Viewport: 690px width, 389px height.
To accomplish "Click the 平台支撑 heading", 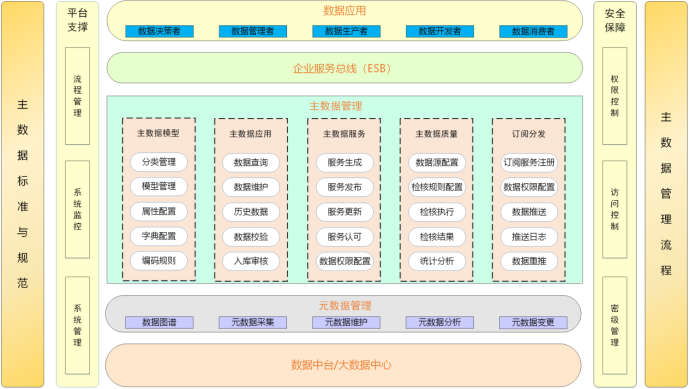I will (77, 20).
